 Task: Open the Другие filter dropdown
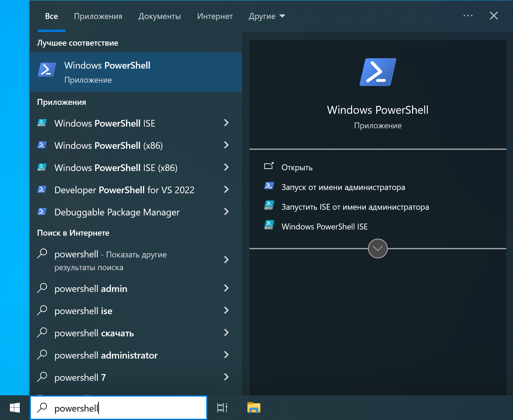[x=267, y=16]
